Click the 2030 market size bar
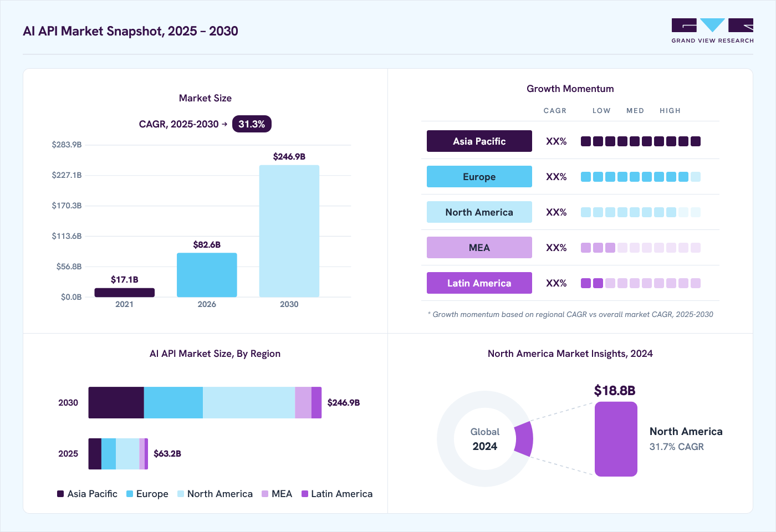776x532 pixels. [289, 231]
